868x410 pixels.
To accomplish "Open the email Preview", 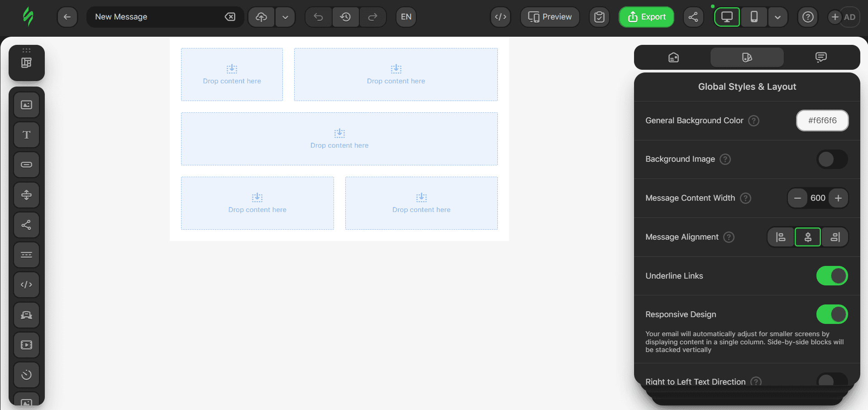I will tap(550, 17).
